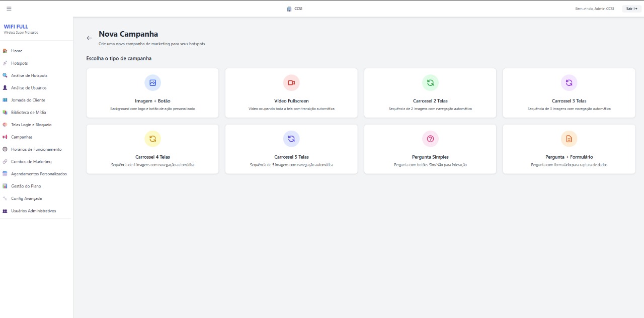
Task: Select the Pergunta Simples question mark icon
Action: pyautogui.click(x=430, y=139)
